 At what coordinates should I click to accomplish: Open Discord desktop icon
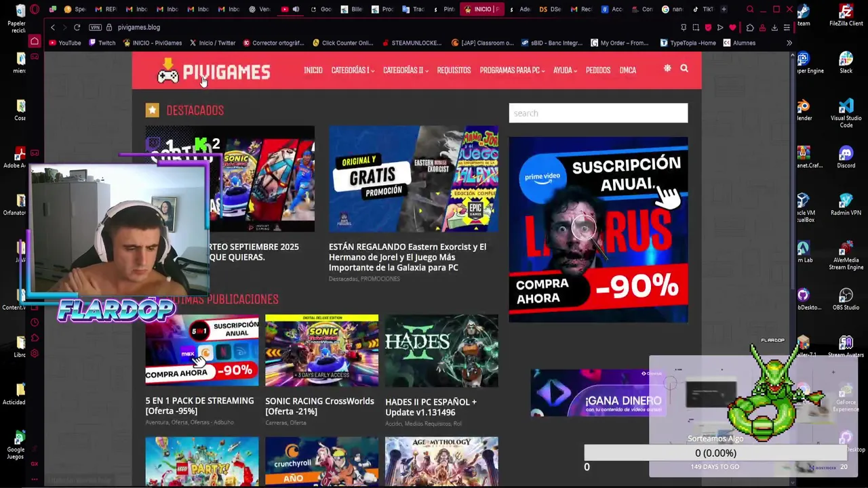coord(846,157)
